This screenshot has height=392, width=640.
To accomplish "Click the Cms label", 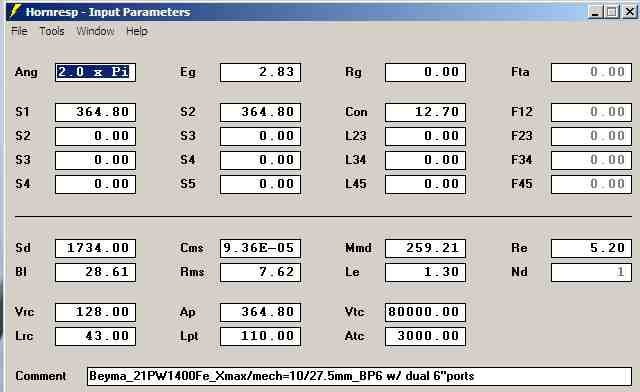I will pyautogui.click(x=192, y=248).
